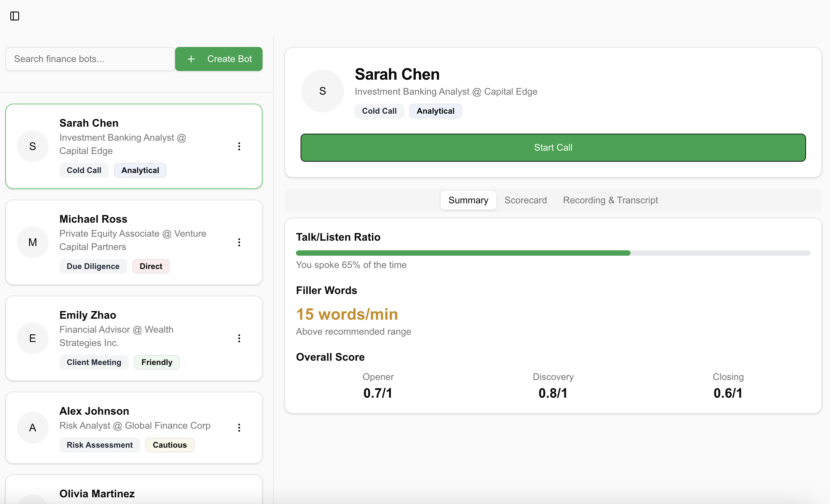Click Michael Ross's M avatar
The width and height of the screenshot is (830, 504).
(33, 242)
